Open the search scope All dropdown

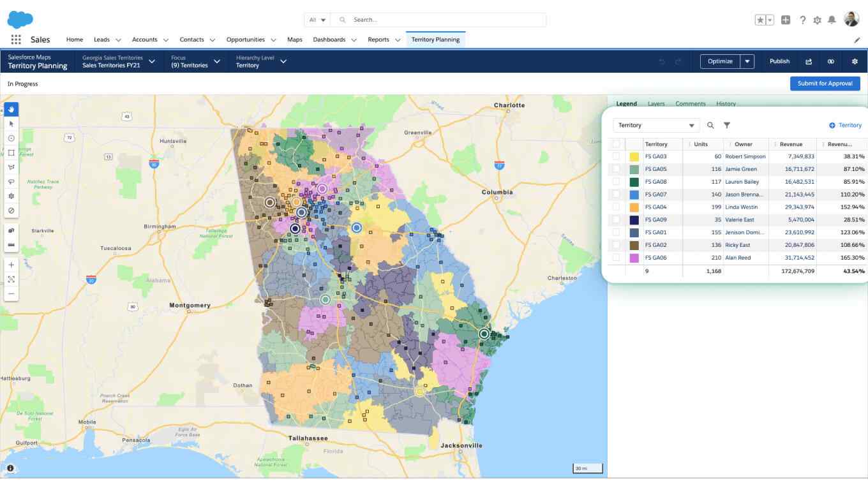pyautogui.click(x=317, y=20)
